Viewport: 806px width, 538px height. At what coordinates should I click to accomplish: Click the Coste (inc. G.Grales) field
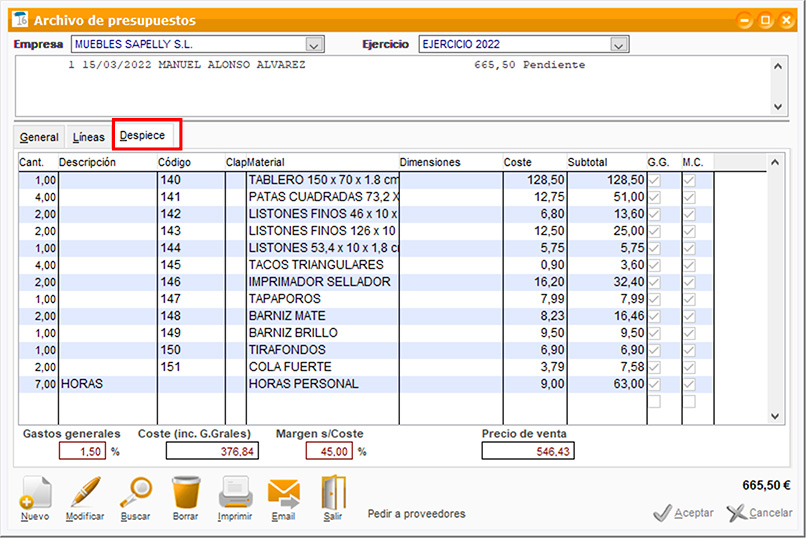[212, 451]
